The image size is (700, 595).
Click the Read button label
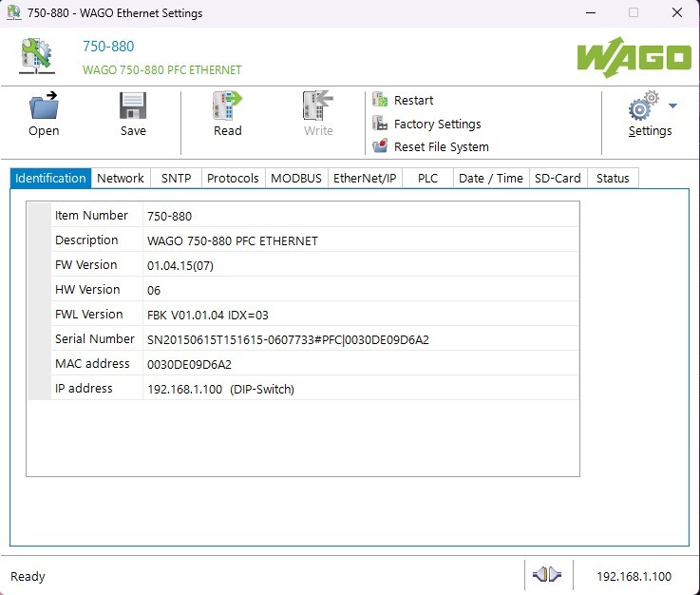click(227, 131)
